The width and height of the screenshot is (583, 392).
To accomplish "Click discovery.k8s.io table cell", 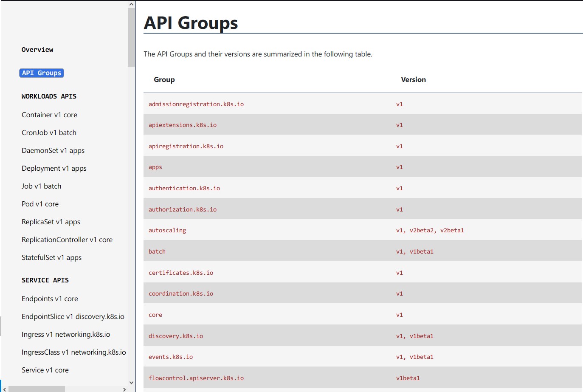I will [176, 336].
